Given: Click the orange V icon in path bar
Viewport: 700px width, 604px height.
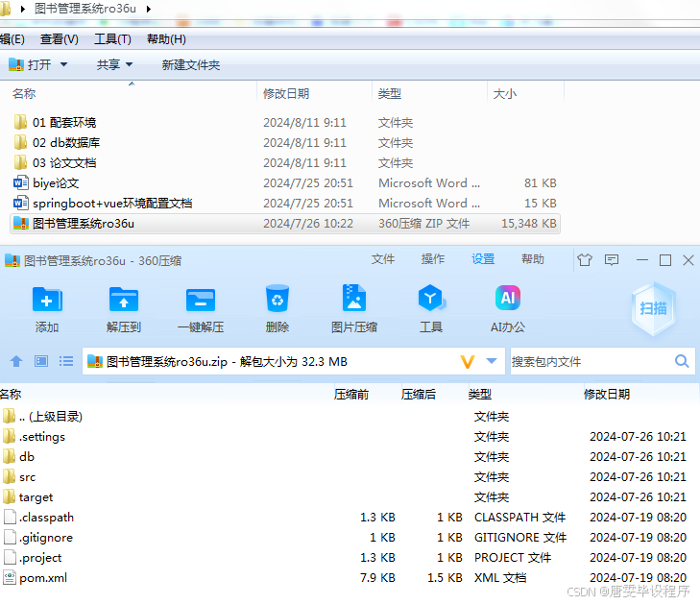Looking at the screenshot, I should pyautogui.click(x=468, y=362).
